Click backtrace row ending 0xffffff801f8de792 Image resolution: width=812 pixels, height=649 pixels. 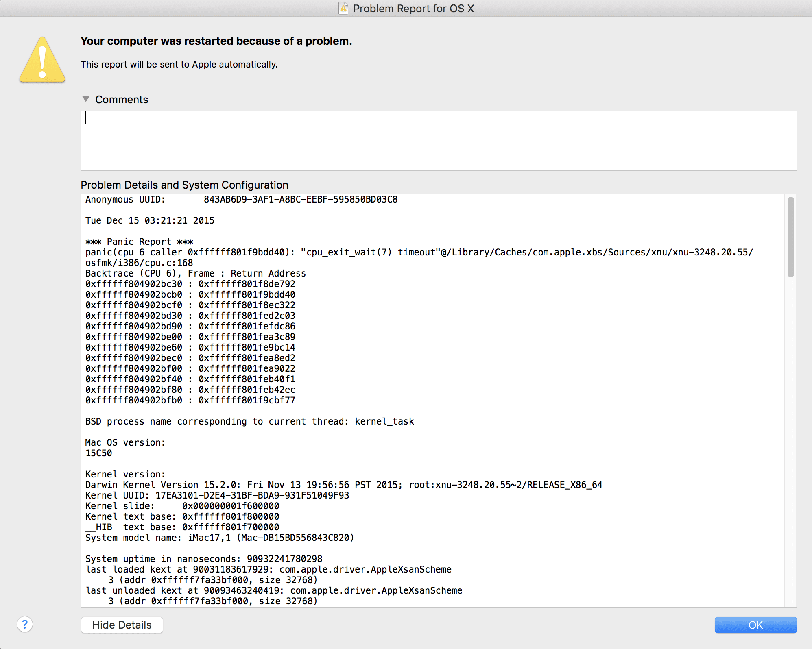[190, 284]
